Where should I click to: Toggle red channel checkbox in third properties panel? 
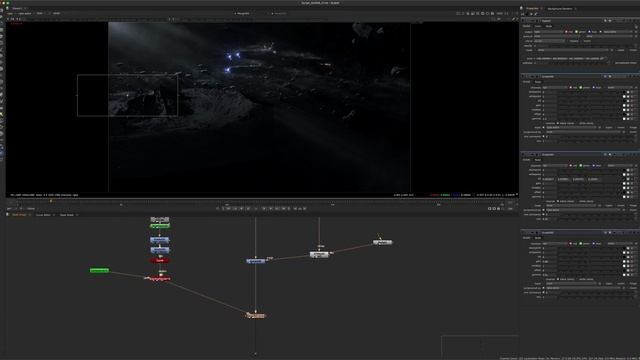click(571, 166)
